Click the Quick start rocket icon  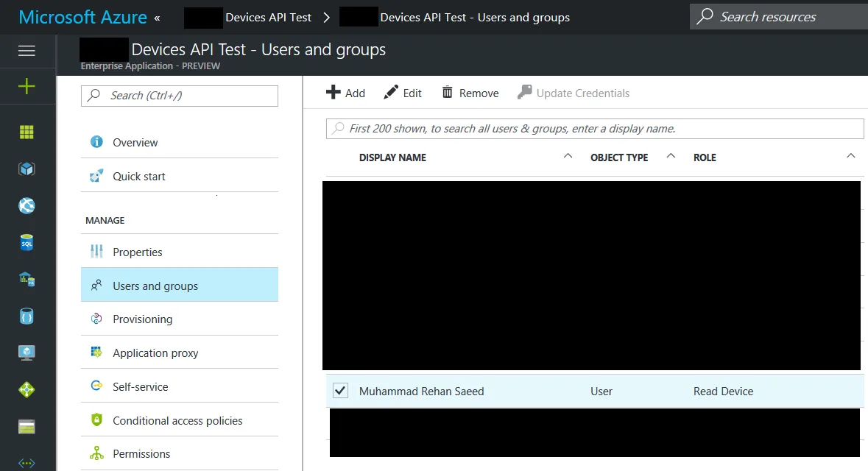96,176
